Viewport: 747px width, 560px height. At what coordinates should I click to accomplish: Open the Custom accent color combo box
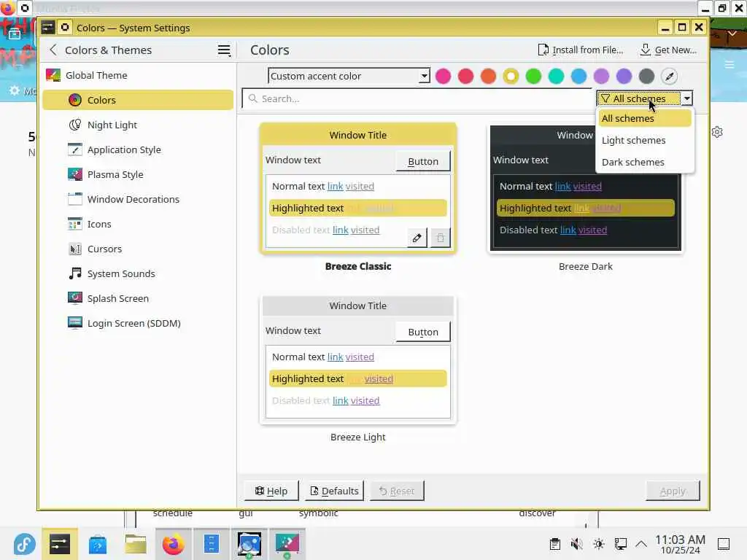pos(349,76)
